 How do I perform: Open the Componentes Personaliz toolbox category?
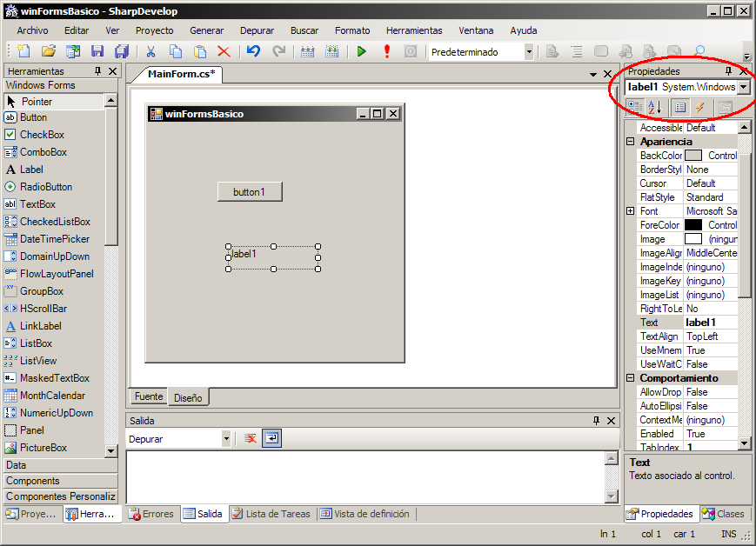[x=60, y=495]
